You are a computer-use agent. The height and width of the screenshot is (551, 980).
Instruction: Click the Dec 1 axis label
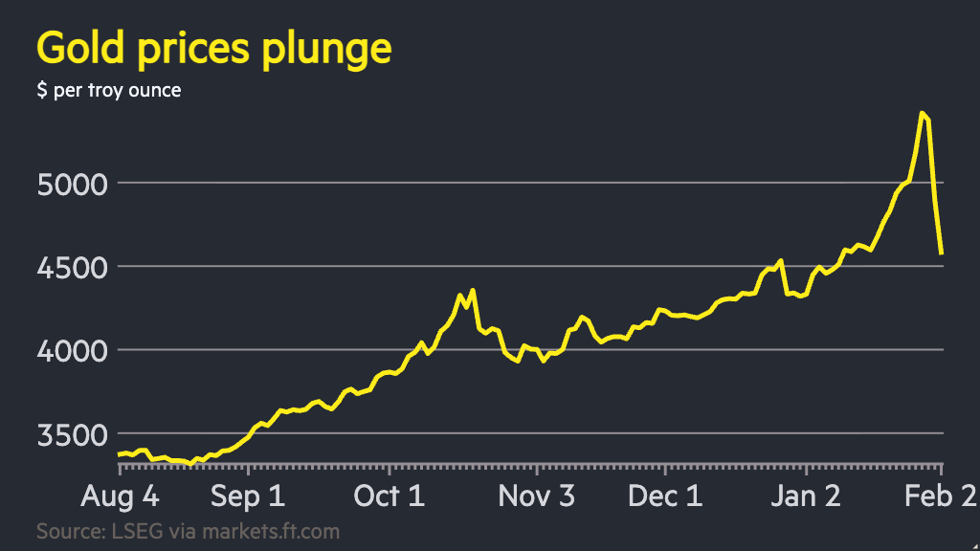(665, 496)
